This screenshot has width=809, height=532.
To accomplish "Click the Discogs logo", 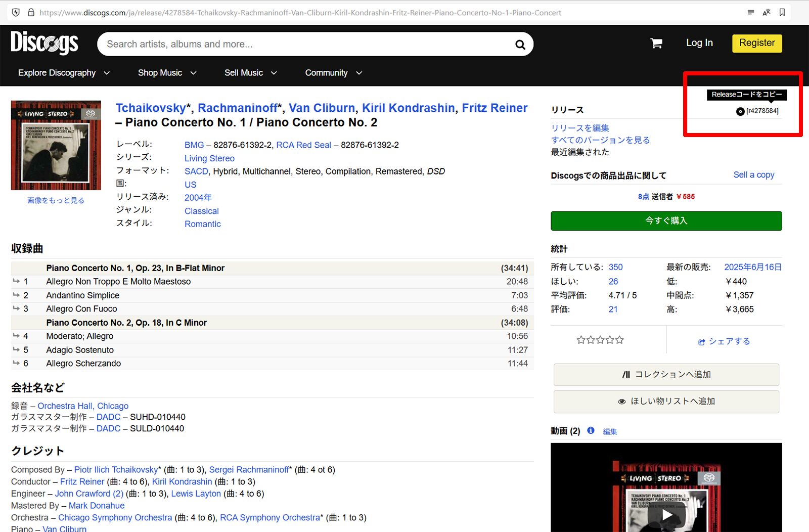I will point(44,42).
